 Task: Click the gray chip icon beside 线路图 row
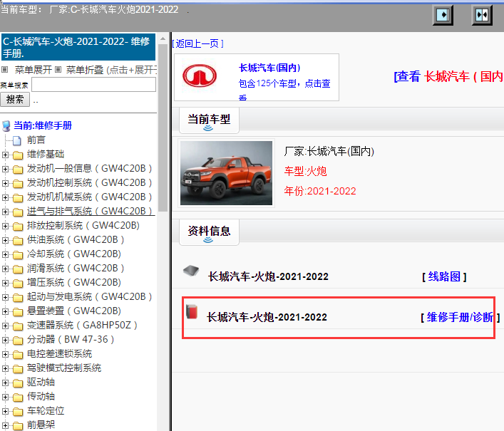(x=191, y=271)
